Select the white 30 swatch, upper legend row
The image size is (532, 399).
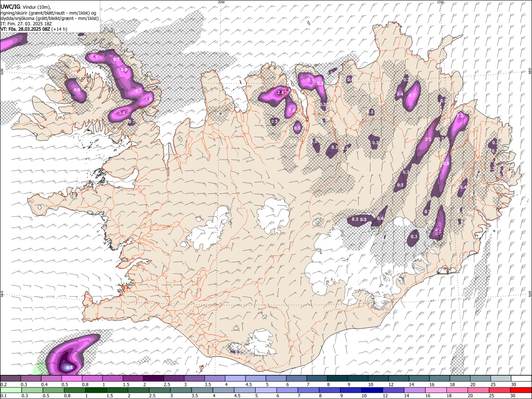tap(521, 378)
